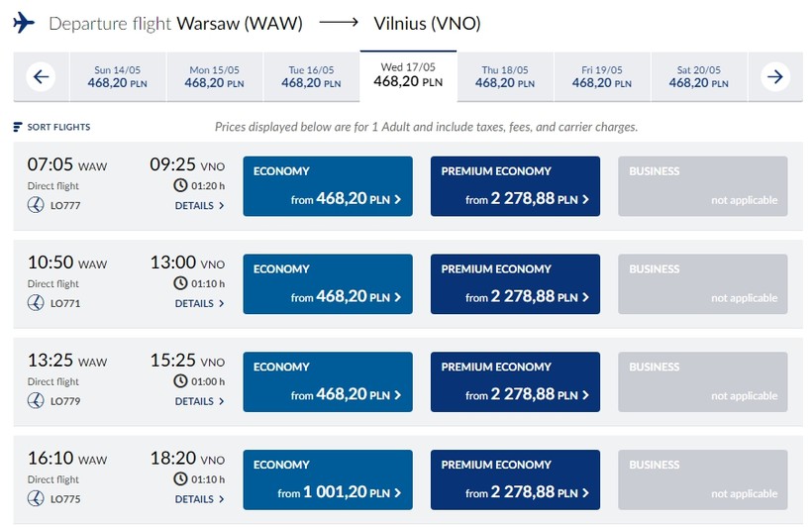Click the airplane icon next to Departure flight
Screen dimensions: 812x527
tap(25, 22)
